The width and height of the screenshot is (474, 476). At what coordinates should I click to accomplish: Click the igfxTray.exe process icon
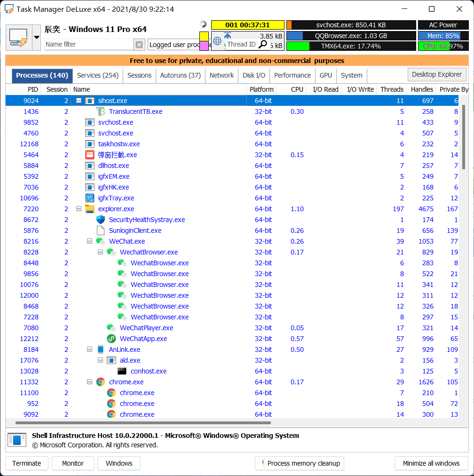point(89,198)
